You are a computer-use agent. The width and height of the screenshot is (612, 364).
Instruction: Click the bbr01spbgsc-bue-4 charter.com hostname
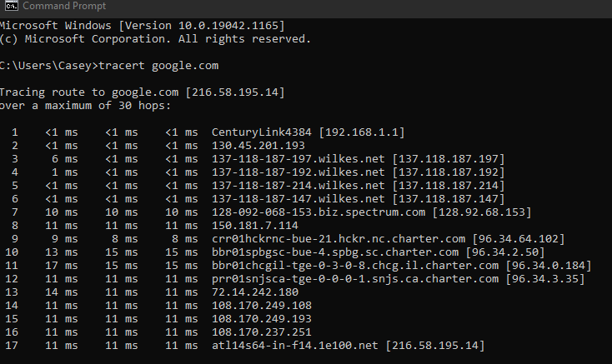(335, 252)
